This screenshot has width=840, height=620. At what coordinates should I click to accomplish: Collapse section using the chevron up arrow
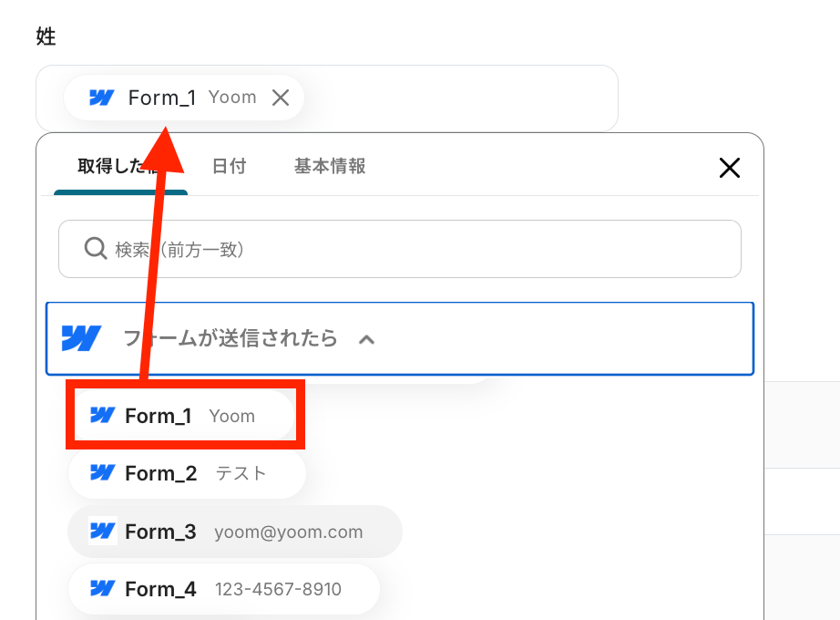(x=366, y=339)
